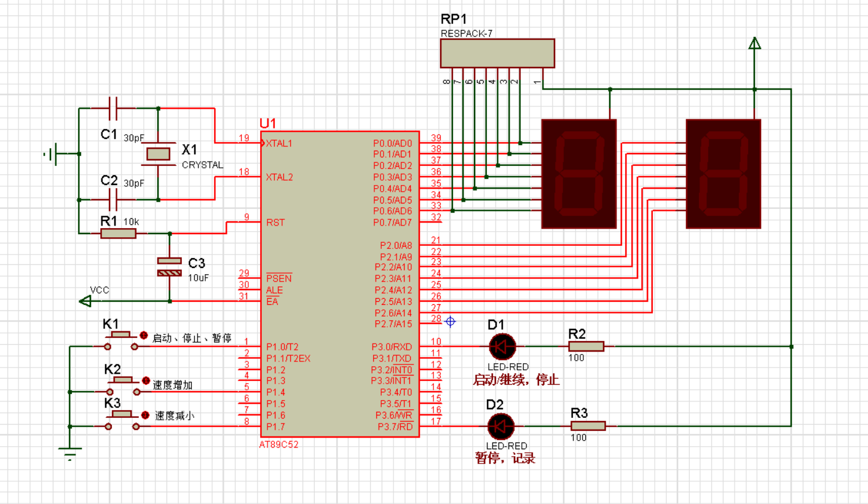Screen dimensions: 868x504
Task: Click the P2.0/A8 pin label
Action: (x=397, y=245)
